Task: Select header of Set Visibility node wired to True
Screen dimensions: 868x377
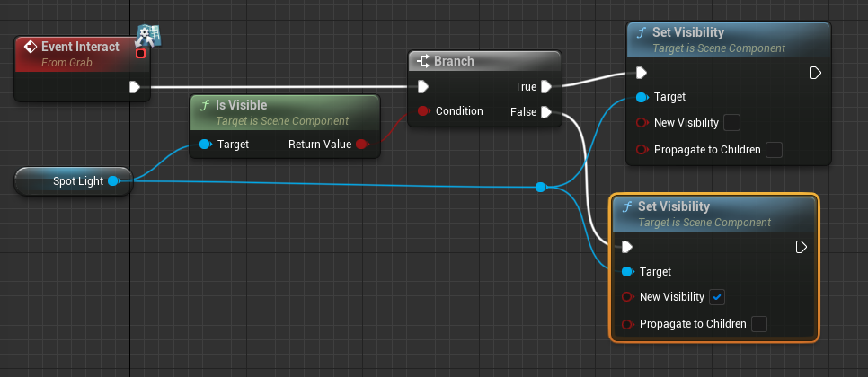Action: pos(729,39)
